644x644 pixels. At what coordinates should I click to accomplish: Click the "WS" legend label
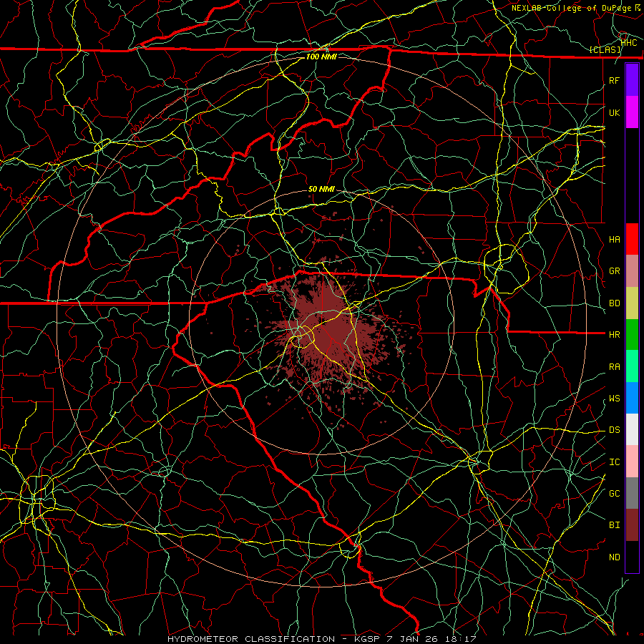pos(614,398)
